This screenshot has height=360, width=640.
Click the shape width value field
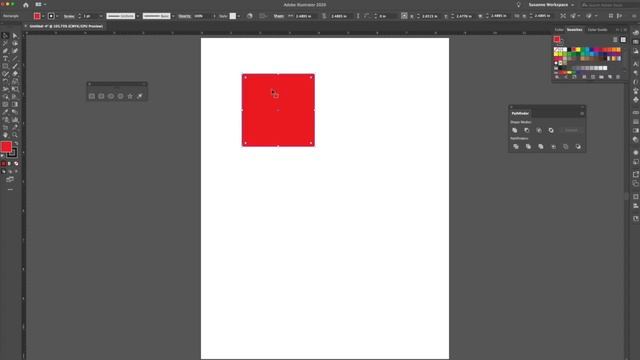tap(304, 16)
